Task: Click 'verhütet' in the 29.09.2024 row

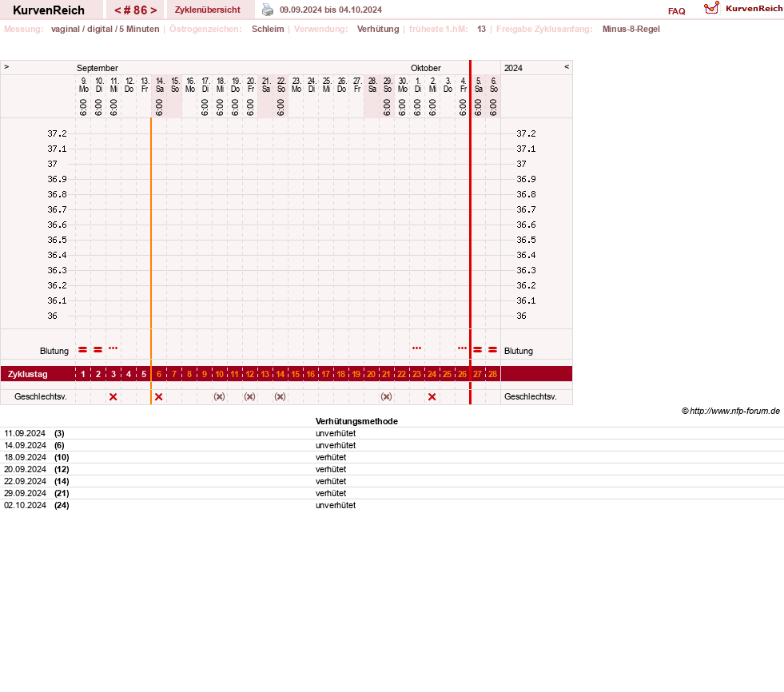Action: coord(331,494)
